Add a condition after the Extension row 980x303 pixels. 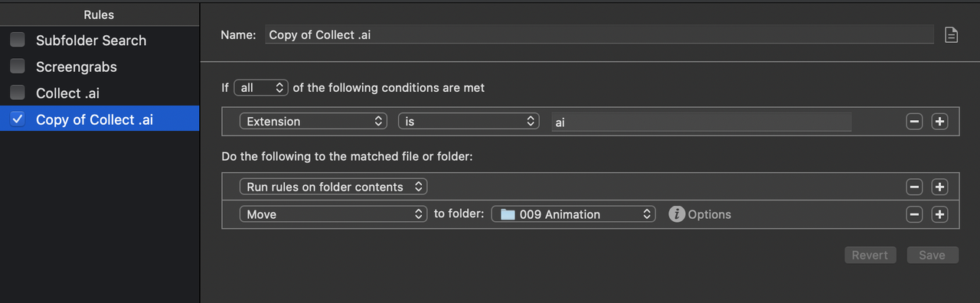click(940, 122)
